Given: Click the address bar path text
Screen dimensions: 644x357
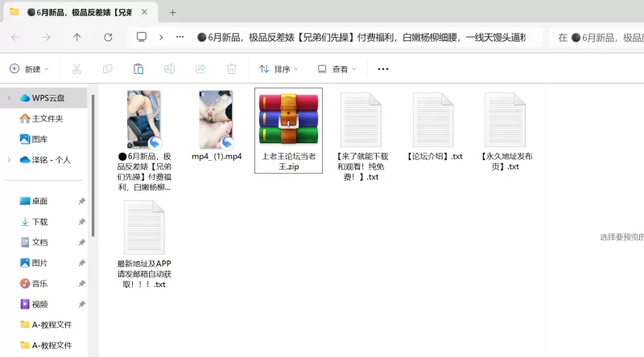Looking at the screenshot, I should [x=361, y=38].
